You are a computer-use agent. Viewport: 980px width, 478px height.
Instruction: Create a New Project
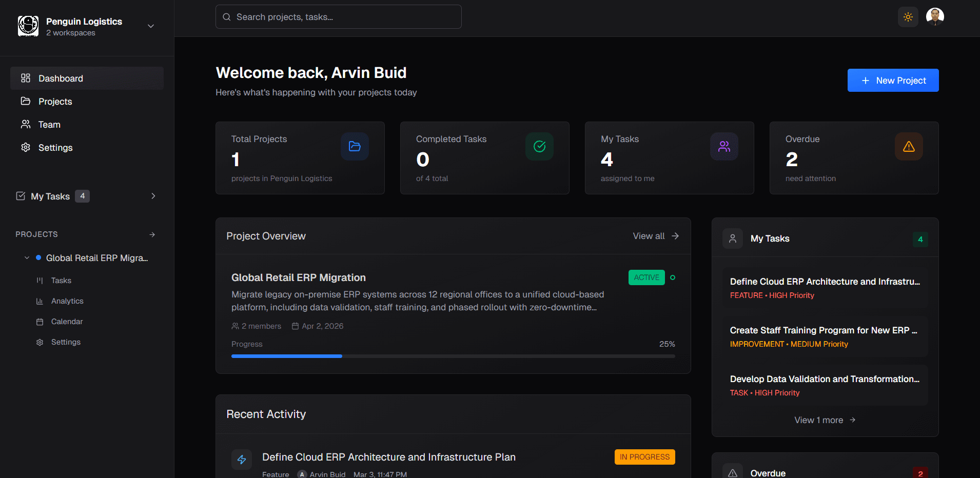pyautogui.click(x=893, y=81)
